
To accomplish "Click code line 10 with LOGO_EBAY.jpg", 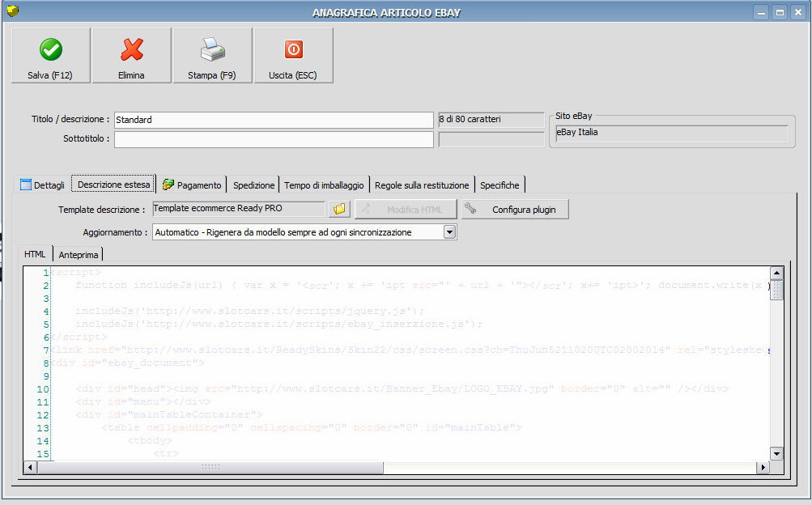I will pyautogui.click(x=402, y=388).
